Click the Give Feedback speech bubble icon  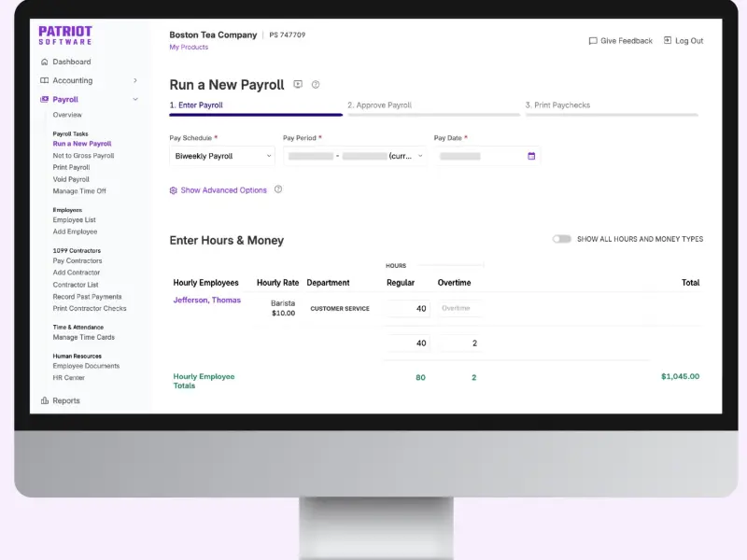[593, 41]
